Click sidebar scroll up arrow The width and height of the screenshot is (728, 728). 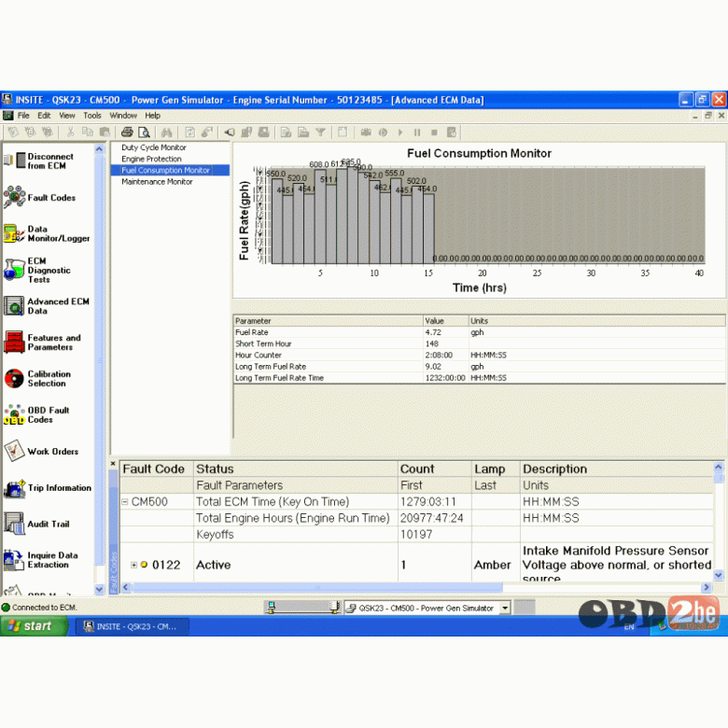point(99,149)
